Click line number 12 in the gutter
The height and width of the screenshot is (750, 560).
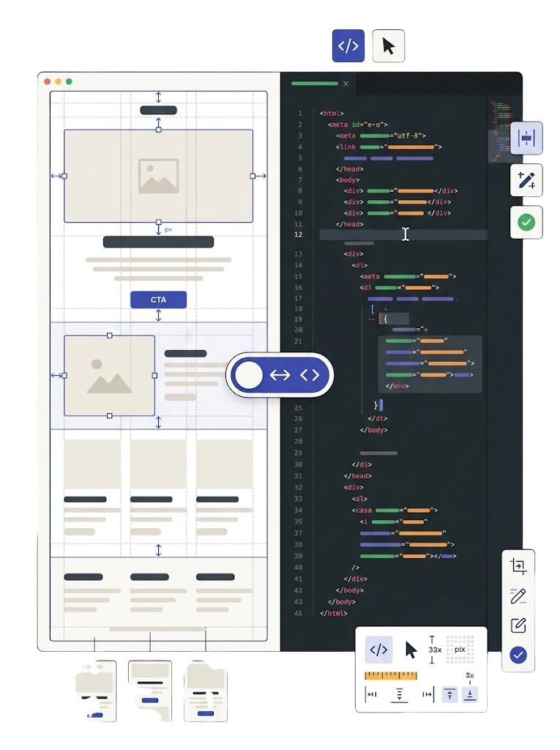(299, 234)
